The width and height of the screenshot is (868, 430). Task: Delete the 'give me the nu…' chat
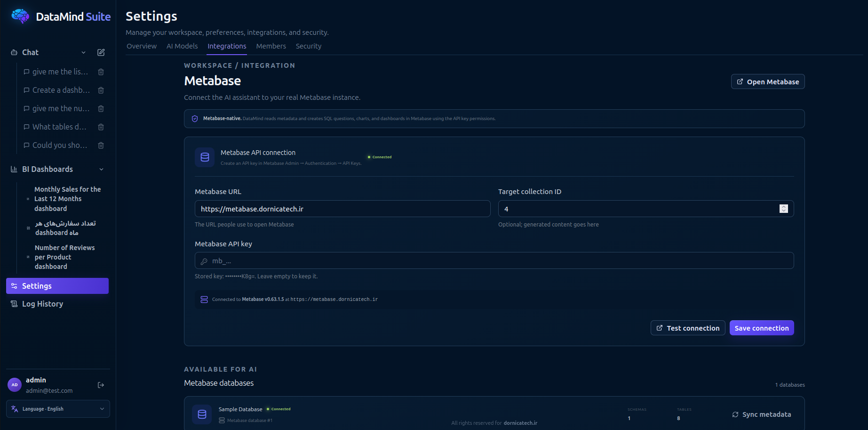point(101,108)
